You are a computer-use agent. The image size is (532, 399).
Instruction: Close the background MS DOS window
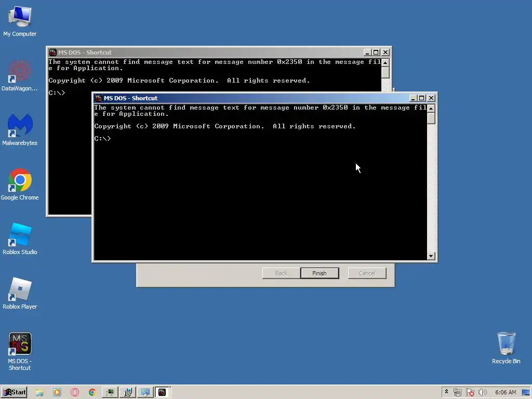coord(385,52)
